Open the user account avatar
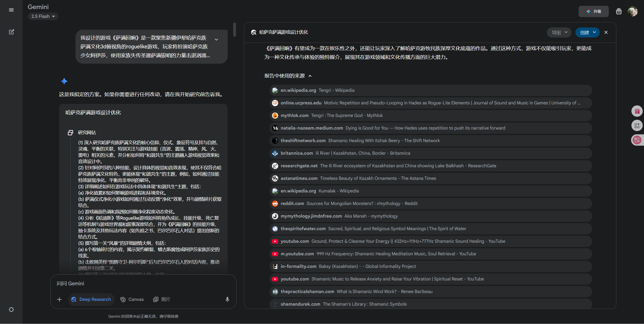 coord(632,11)
